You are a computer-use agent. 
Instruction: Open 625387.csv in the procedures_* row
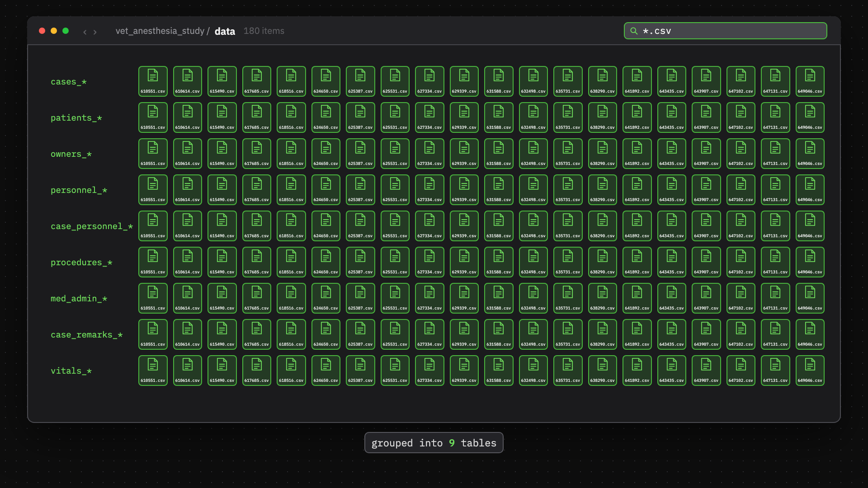360,262
